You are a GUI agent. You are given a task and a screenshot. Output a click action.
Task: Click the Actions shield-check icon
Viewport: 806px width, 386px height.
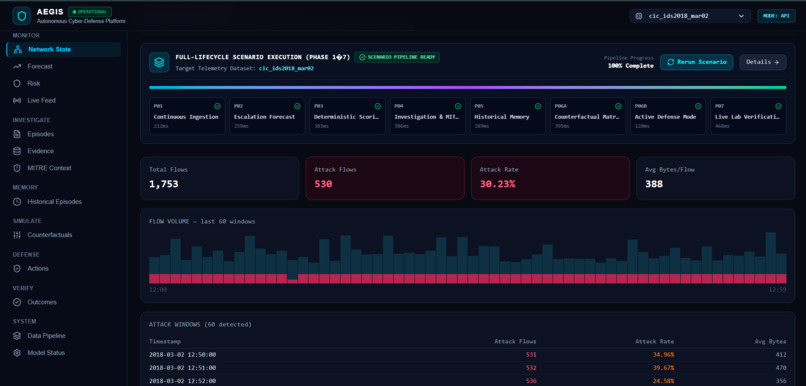click(x=17, y=268)
